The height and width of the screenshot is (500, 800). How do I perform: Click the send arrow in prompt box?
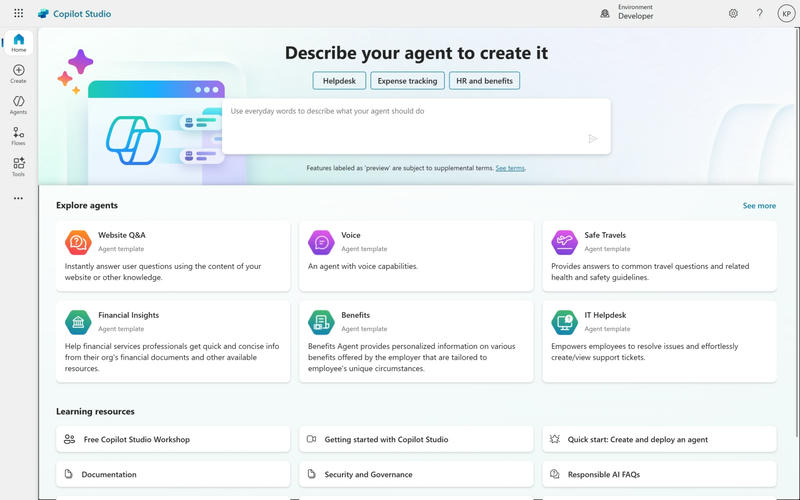click(x=592, y=139)
